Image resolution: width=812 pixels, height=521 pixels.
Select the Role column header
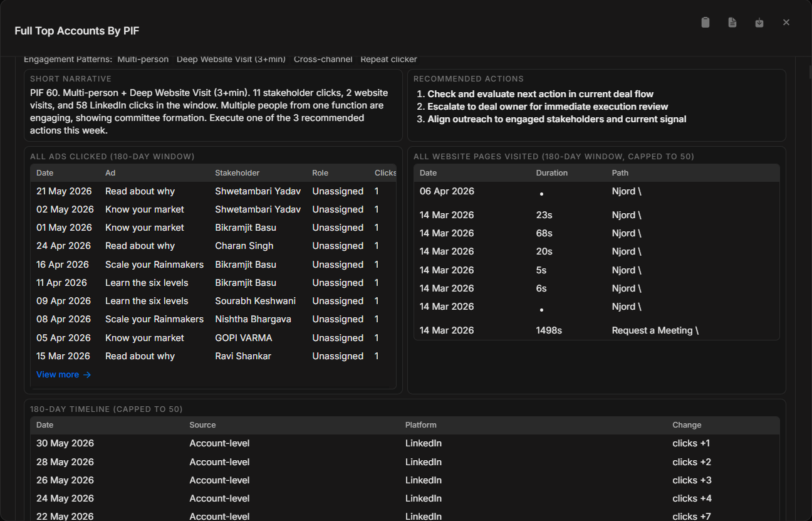[x=320, y=173]
